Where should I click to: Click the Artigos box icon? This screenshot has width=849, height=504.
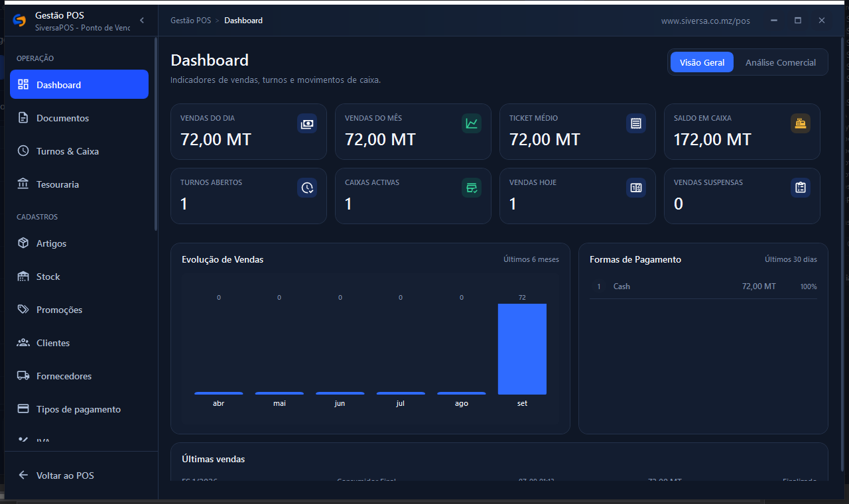click(23, 243)
